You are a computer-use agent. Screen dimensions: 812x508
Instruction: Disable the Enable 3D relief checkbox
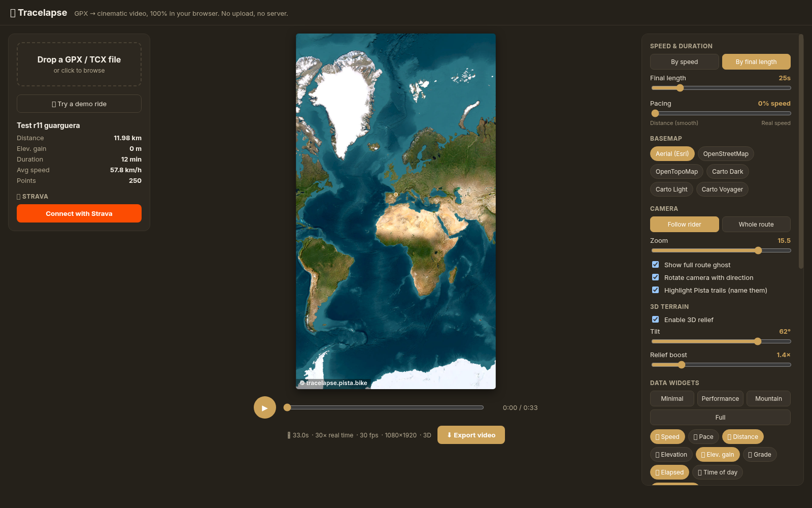(656, 320)
